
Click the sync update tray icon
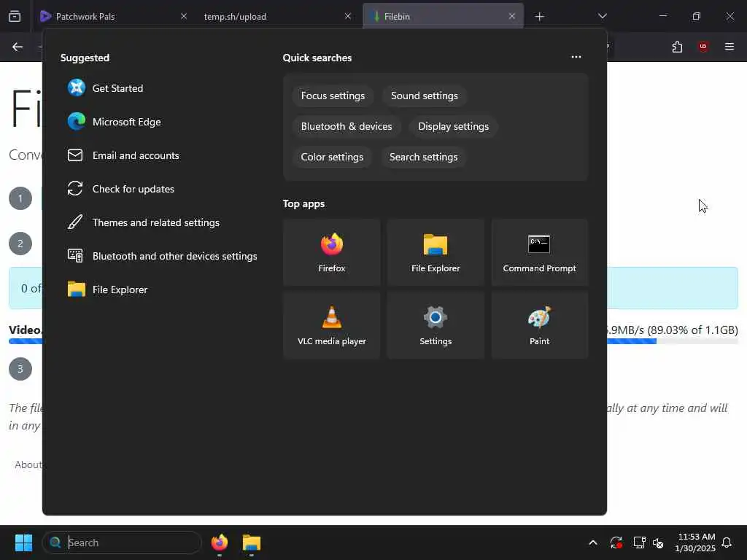coord(616,542)
